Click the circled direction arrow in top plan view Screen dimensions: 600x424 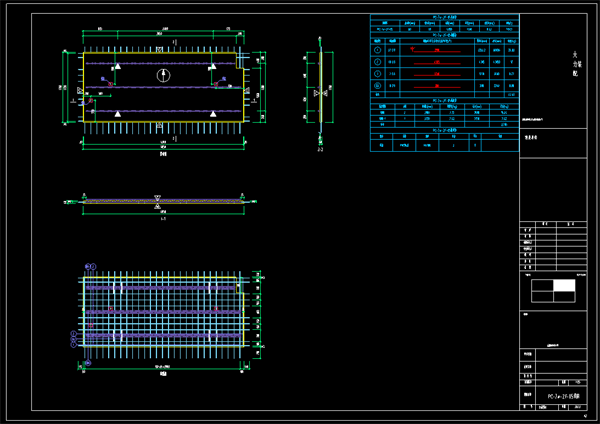[163, 75]
